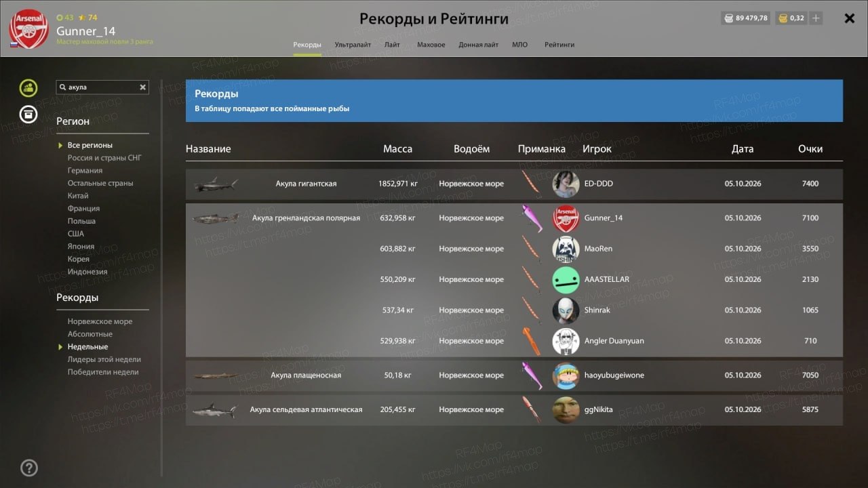Click the Акула гигантская fish image
This screenshot has width=868, height=488.
(216, 184)
